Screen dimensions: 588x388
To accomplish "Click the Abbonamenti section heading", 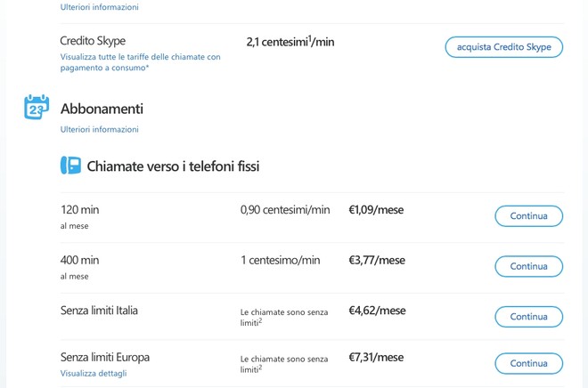I will point(102,109).
